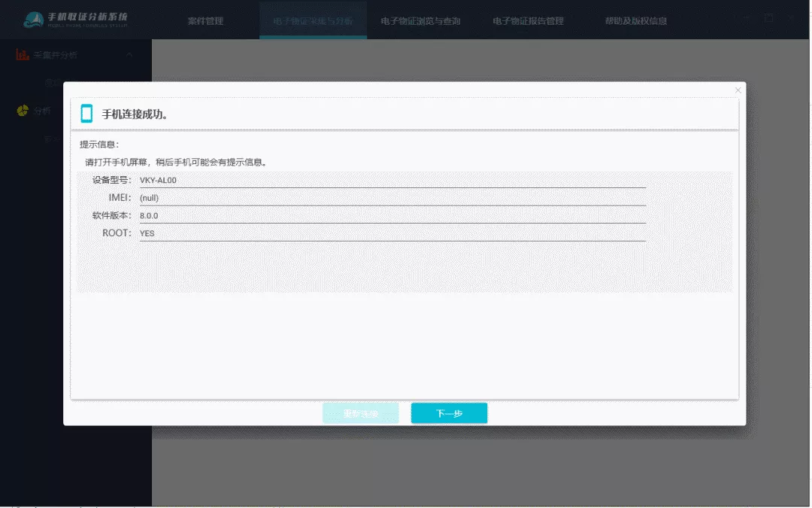The height and width of the screenshot is (508, 812).
Task: Open the 帮助及版权信息 tab
Action: (635, 21)
